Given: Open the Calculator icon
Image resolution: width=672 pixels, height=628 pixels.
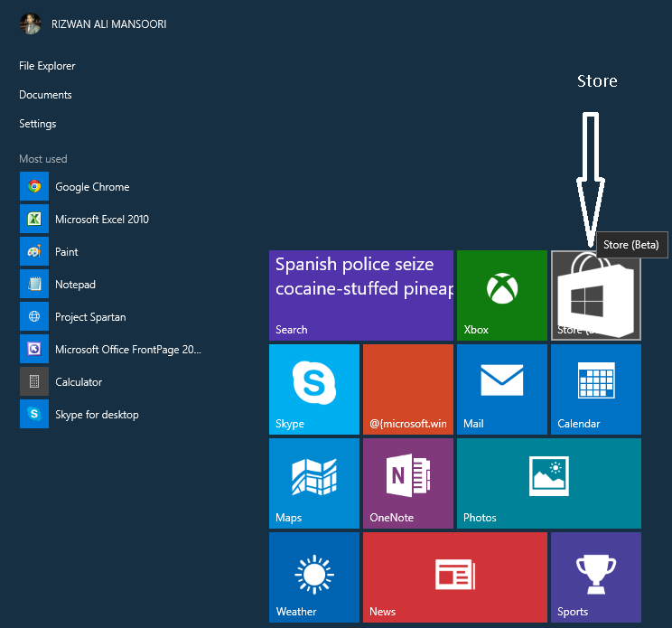Looking at the screenshot, I should (x=34, y=381).
